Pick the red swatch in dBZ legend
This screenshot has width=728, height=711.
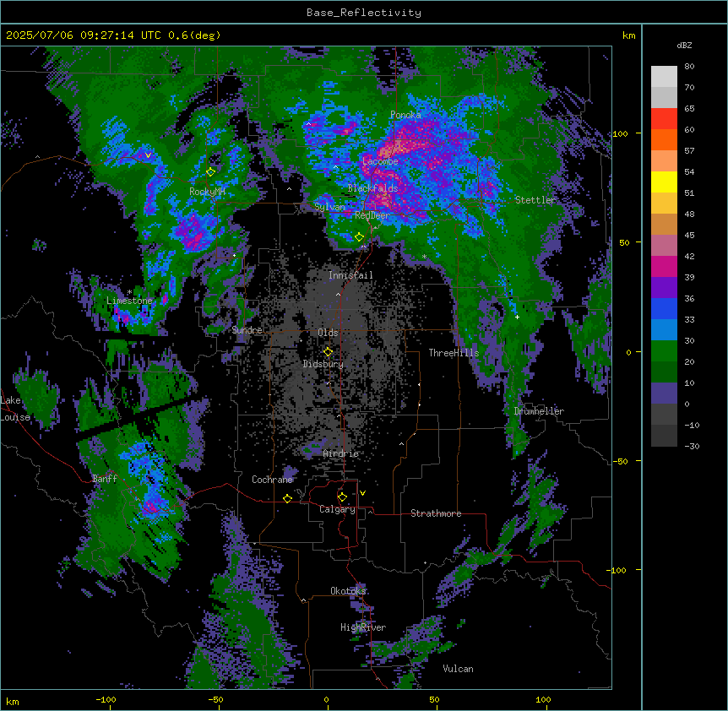[664, 118]
